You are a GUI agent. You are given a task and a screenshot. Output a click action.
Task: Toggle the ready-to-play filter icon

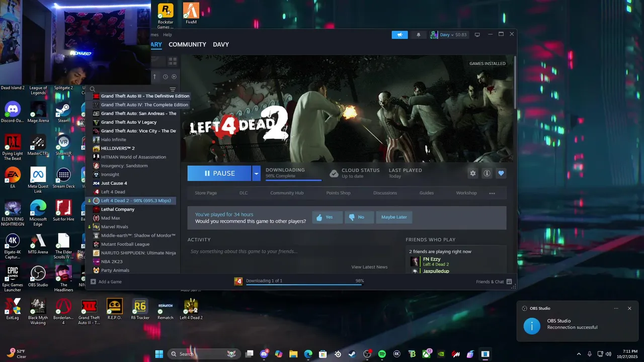click(x=174, y=76)
